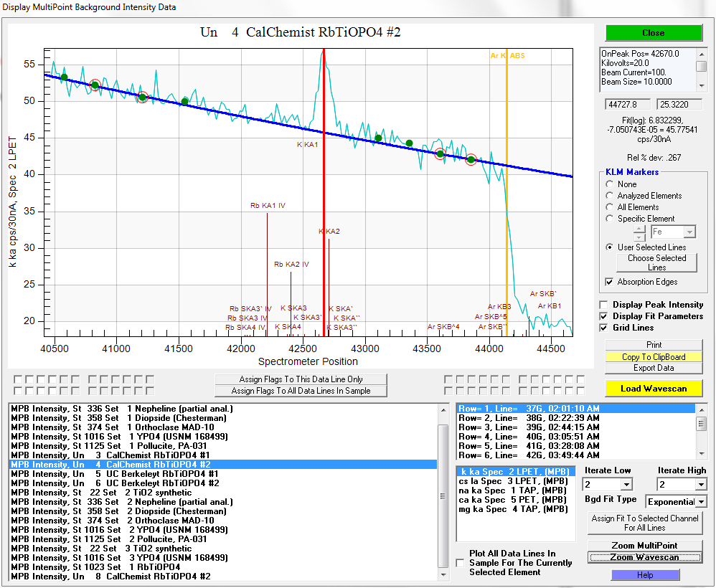The height and width of the screenshot is (588, 716).
Task: Enable the Display Peak Intensity checkbox
Action: (x=604, y=305)
